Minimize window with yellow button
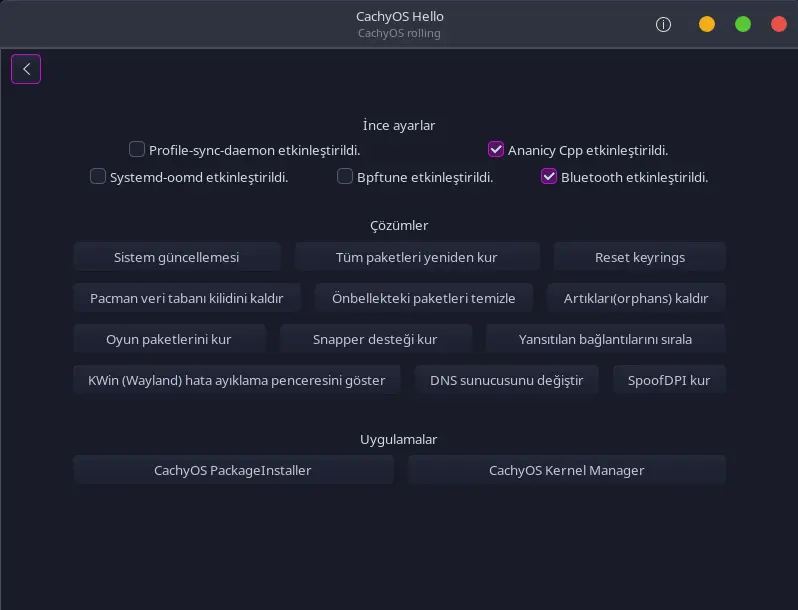Viewport: 798px width, 610px height. (707, 24)
